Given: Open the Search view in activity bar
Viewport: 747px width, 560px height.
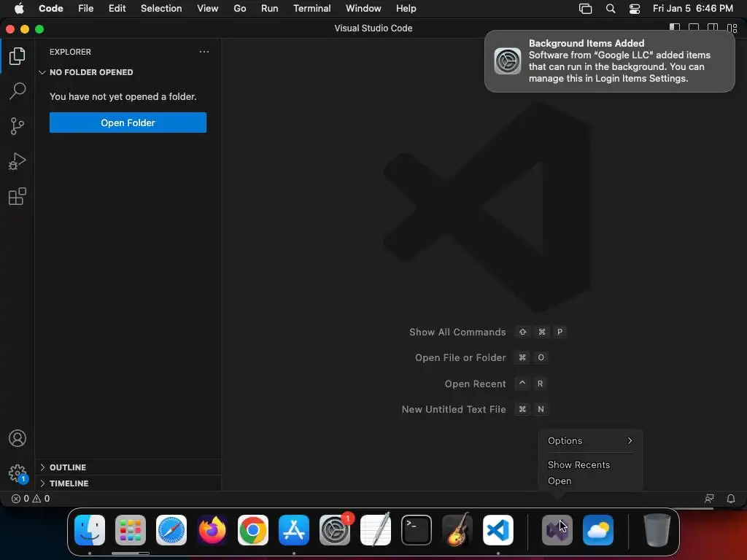Looking at the screenshot, I should [x=18, y=91].
